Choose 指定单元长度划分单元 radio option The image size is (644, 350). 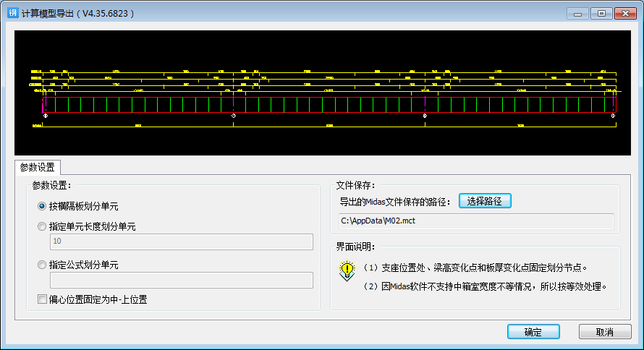pos(42,226)
